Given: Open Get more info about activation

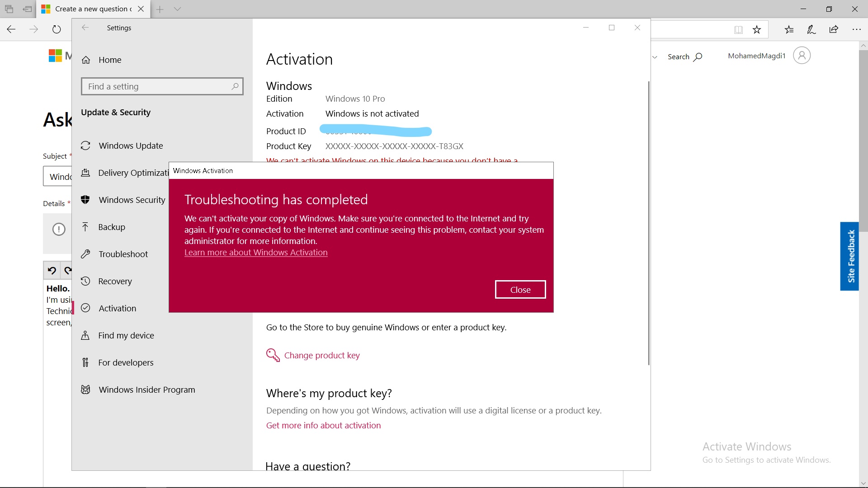Looking at the screenshot, I should click(x=323, y=425).
